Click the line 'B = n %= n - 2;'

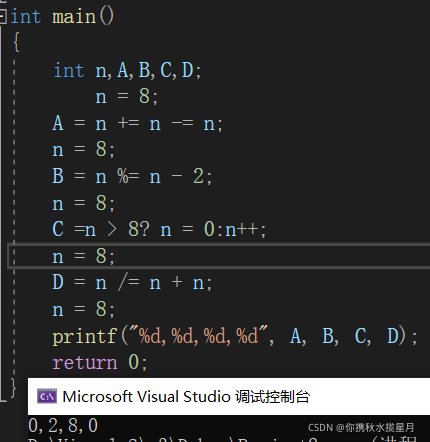(x=132, y=176)
